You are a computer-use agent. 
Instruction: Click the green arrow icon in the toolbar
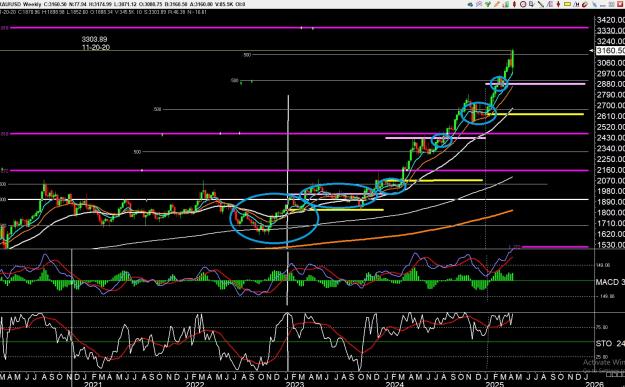tap(488, 4)
